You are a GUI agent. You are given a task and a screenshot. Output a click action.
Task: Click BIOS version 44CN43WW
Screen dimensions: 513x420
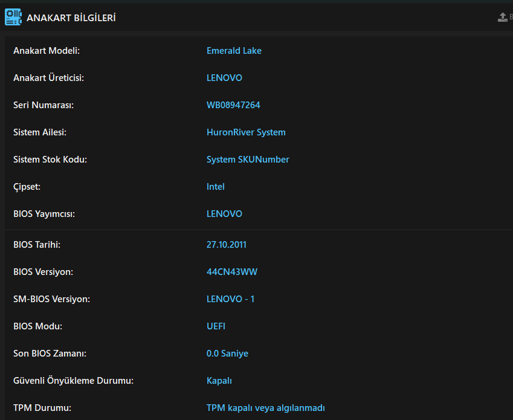click(x=232, y=272)
